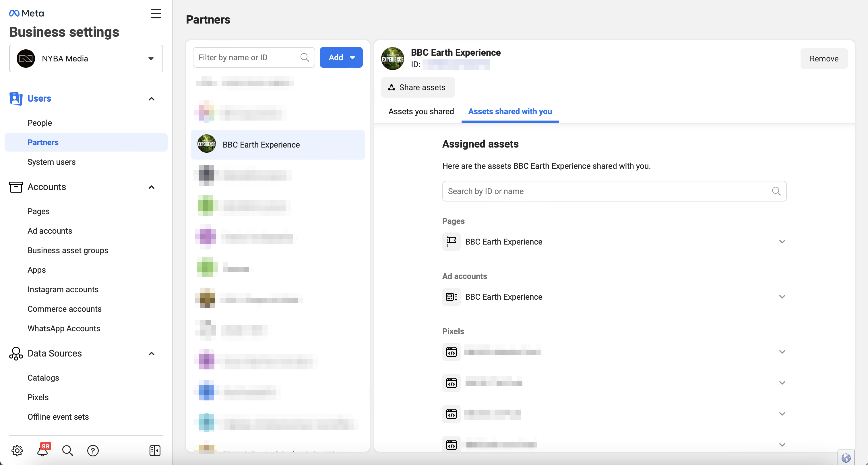Viewport: 868px width, 465px height.
Task: Switch to Assets you shared tab
Action: tap(421, 111)
